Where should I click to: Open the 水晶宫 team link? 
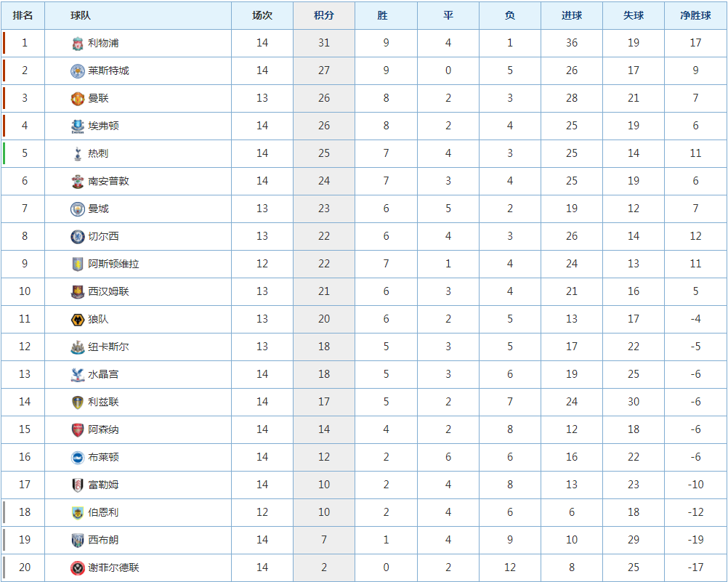pyautogui.click(x=103, y=374)
